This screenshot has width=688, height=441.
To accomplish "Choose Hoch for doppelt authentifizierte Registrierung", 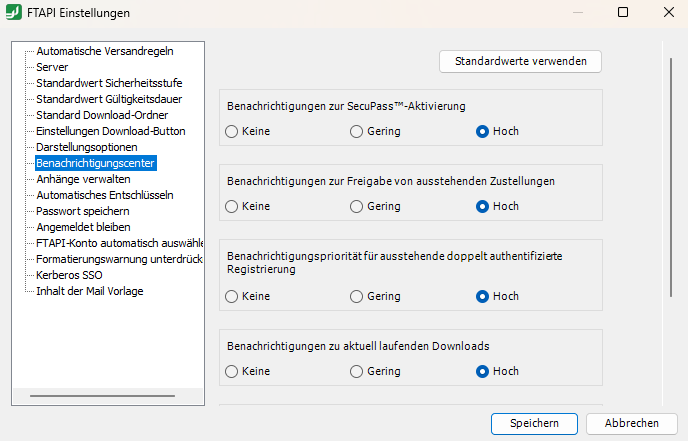I will click(x=483, y=296).
